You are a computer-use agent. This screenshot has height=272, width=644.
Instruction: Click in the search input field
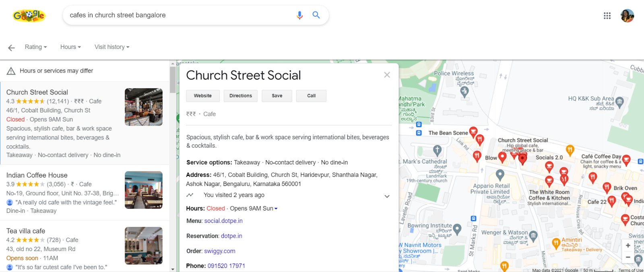[x=179, y=15]
